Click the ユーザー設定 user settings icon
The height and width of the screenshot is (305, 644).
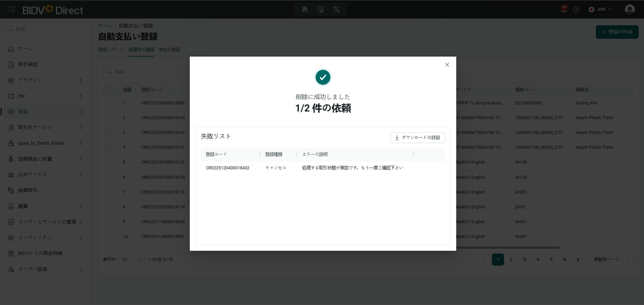pos(11,269)
